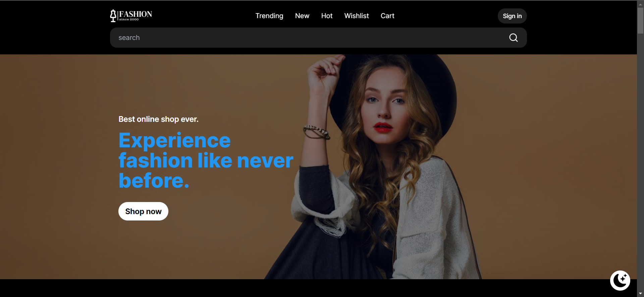Click the vertical scrollbar thumb

click(640, 20)
